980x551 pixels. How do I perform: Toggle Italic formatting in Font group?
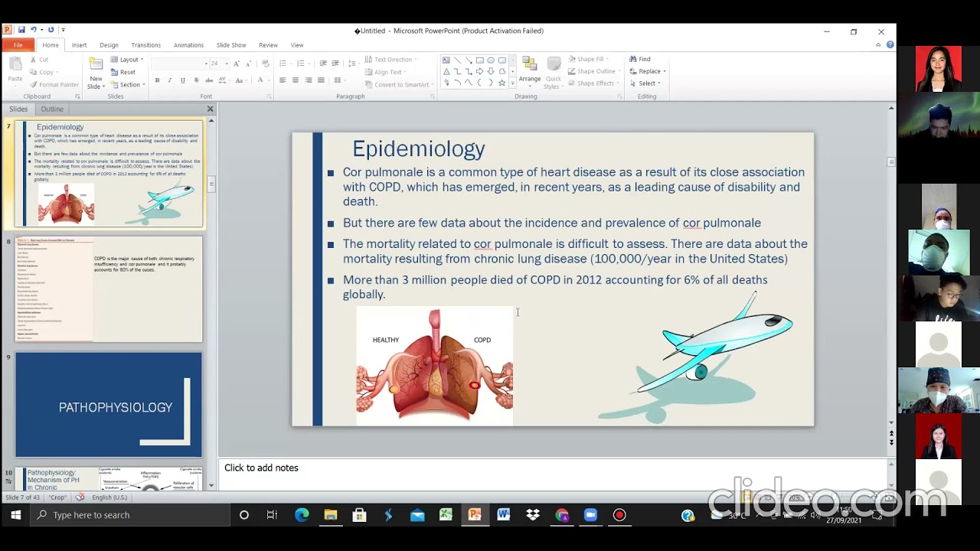(169, 80)
